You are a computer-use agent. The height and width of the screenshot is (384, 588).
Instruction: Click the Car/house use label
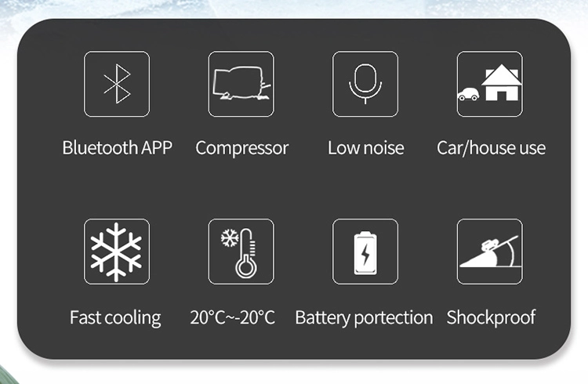[x=491, y=148]
